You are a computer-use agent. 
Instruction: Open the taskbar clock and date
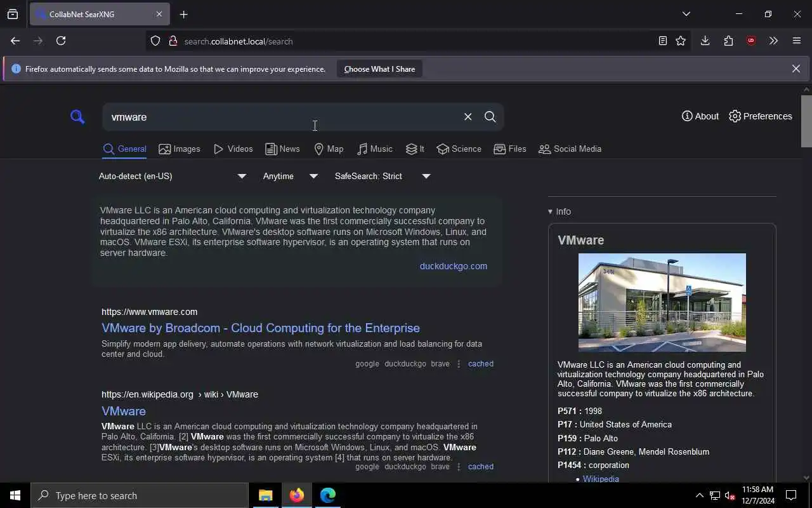[x=757, y=495]
